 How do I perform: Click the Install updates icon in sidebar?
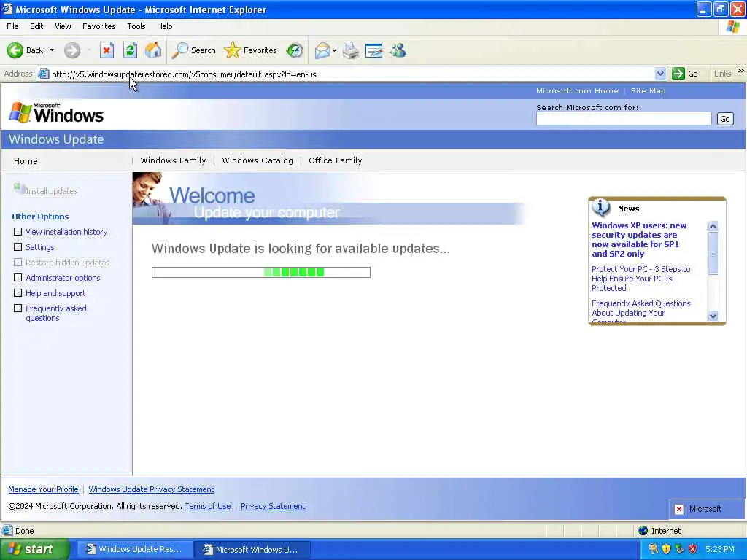(20, 189)
